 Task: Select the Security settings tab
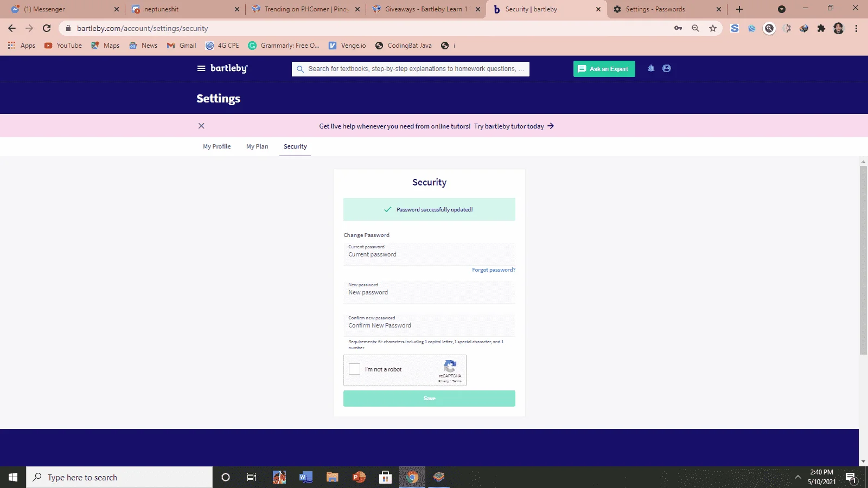pyautogui.click(x=295, y=146)
